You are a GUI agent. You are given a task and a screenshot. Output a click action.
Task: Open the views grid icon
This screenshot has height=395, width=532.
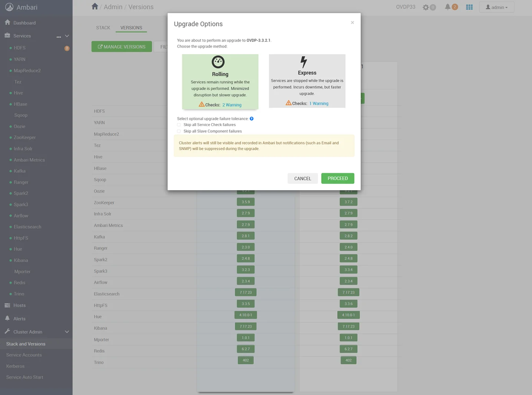point(469,7)
